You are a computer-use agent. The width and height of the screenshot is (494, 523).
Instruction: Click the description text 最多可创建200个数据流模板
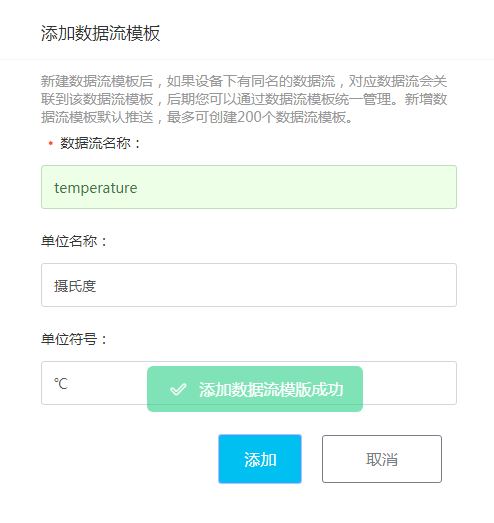259,117
